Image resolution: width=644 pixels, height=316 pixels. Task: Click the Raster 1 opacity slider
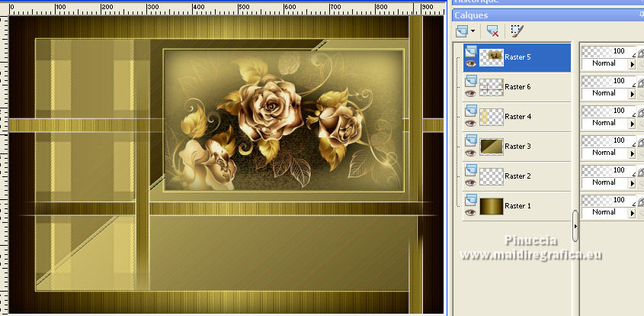[x=609, y=200]
